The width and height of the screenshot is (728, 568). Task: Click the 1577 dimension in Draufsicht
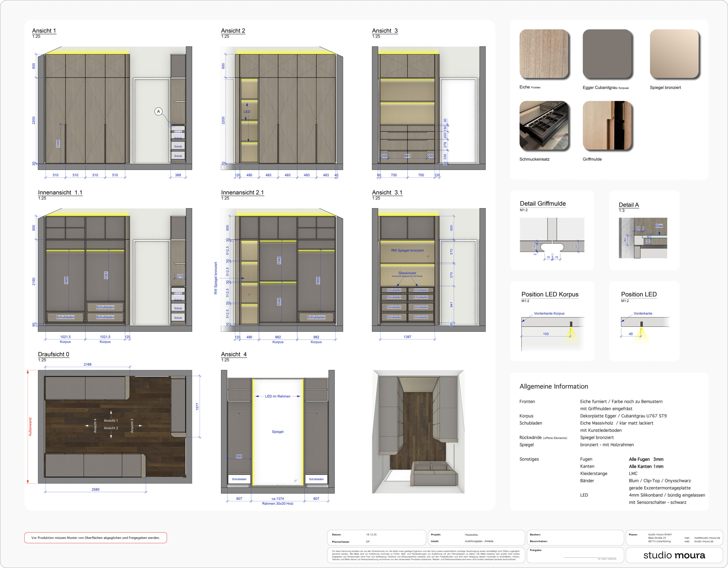click(x=197, y=406)
